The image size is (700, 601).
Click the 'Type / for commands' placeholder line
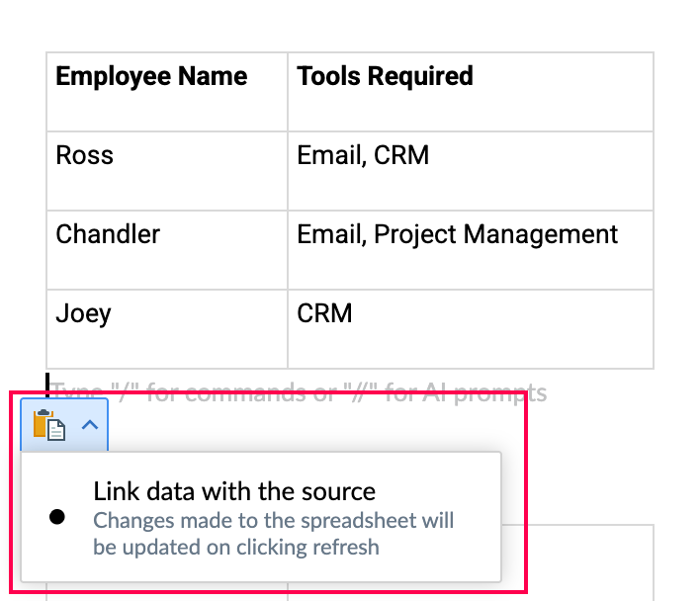[297, 393]
